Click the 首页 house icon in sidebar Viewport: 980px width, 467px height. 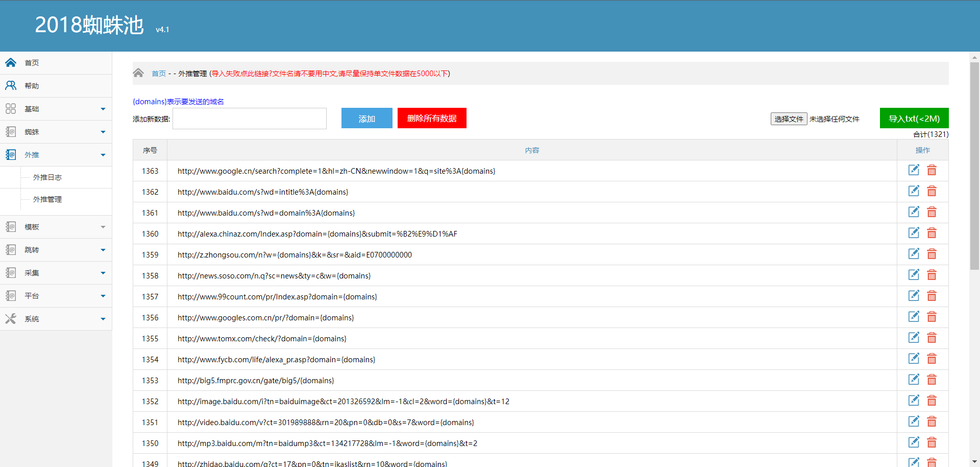coord(11,62)
